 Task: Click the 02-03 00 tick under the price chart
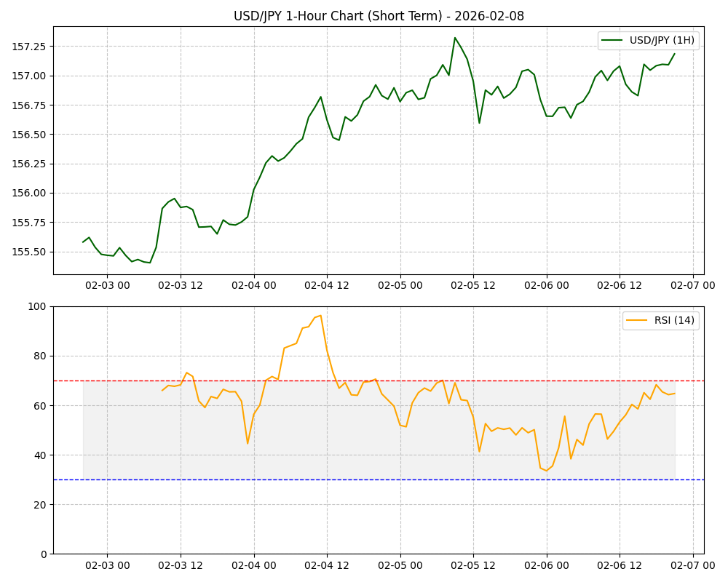coord(107,285)
